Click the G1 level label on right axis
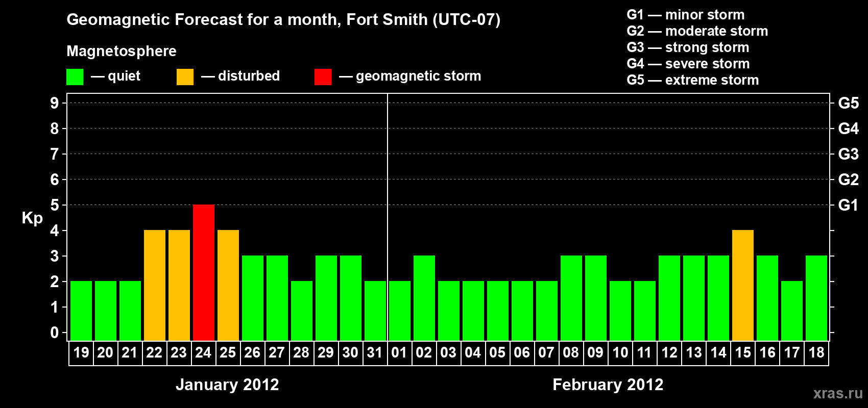Screen dimensions: 868x408 849,205
